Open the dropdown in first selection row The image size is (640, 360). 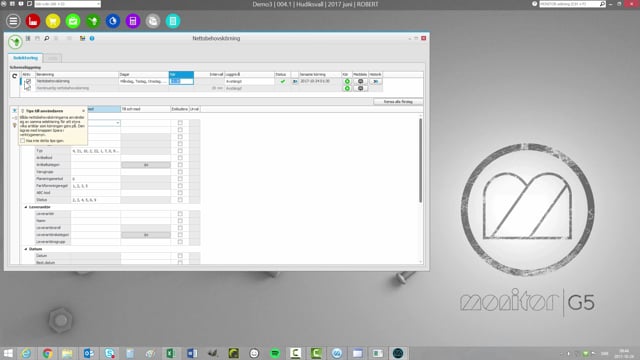click(x=118, y=123)
